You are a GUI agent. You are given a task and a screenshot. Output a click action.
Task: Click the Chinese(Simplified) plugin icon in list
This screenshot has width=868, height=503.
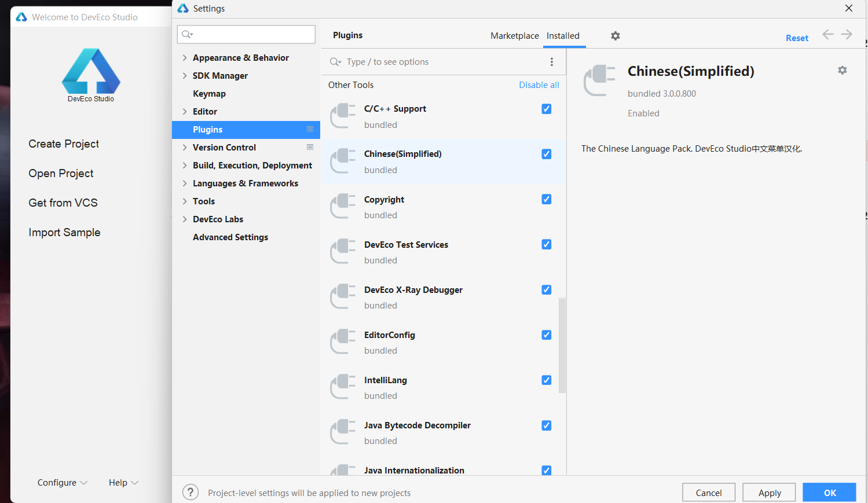pyautogui.click(x=343, y=161)
